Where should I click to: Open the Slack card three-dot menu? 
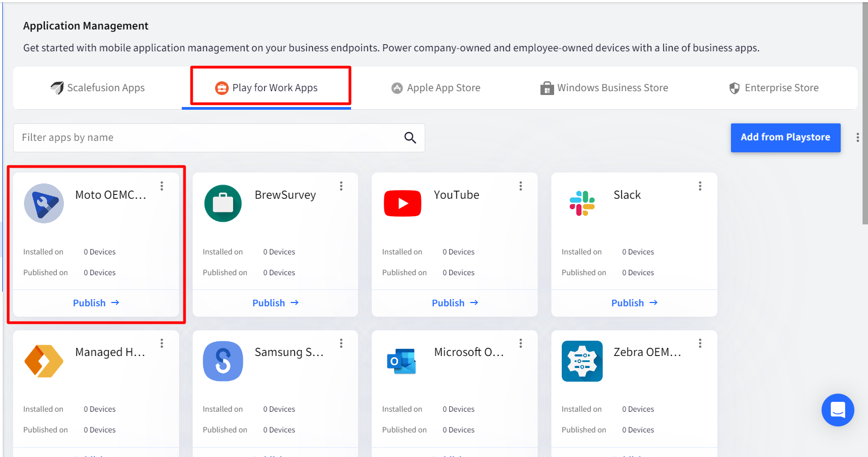click(700, 186)
